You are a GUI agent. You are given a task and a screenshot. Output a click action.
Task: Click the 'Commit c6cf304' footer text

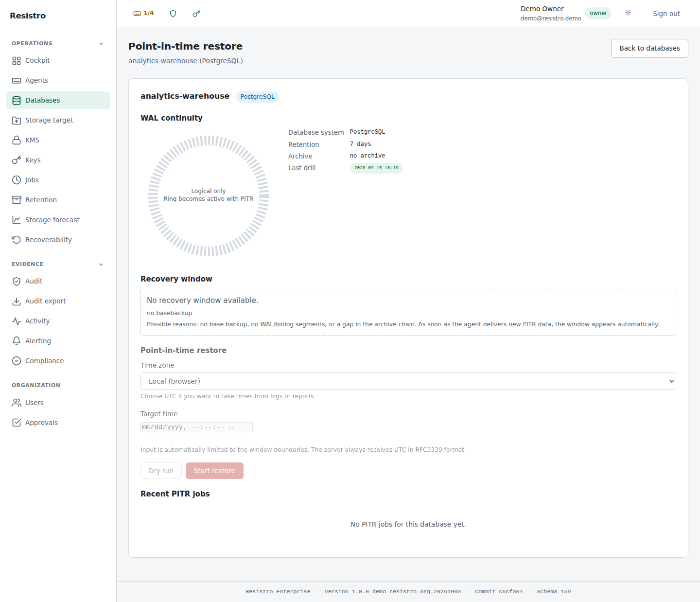[x=499, y=592]
